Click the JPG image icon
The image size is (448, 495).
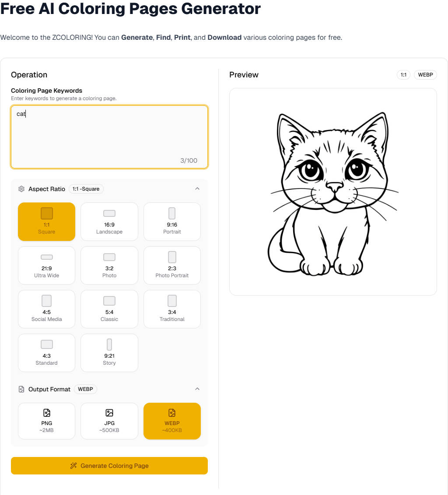(x=109, y=413)
